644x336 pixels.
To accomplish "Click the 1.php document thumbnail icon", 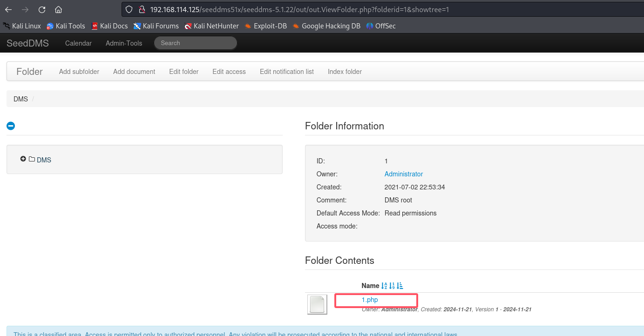I will click(317, 304).
